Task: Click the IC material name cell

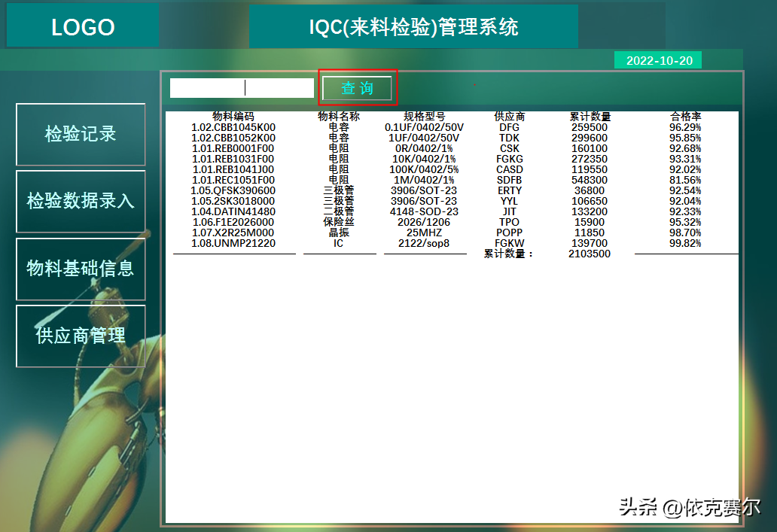Action: coord(339,243)
